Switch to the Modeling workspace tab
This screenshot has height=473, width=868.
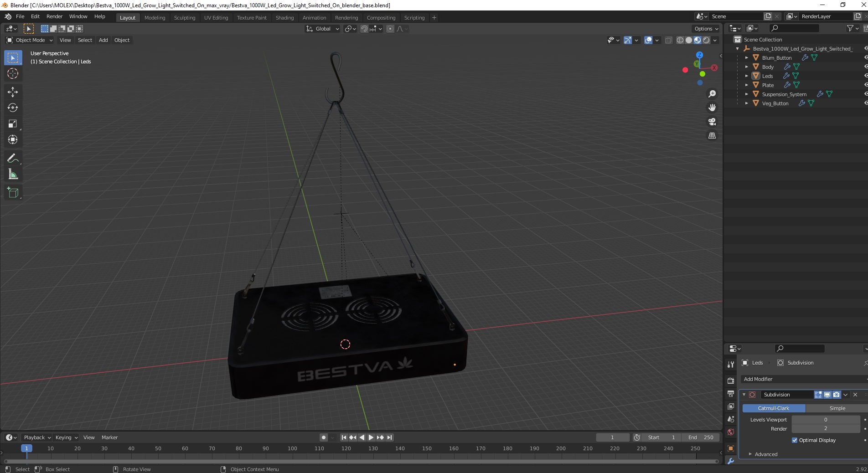[155, 18]
